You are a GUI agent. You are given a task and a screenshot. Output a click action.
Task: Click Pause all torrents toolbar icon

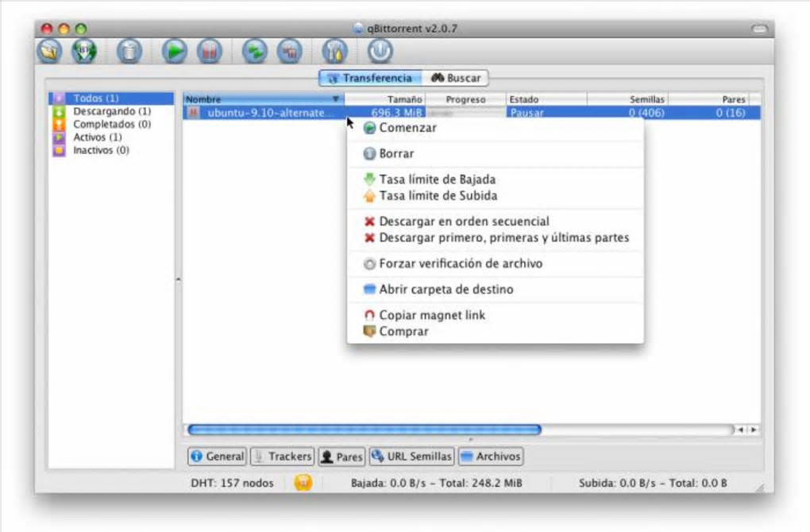tap(289, 51)
